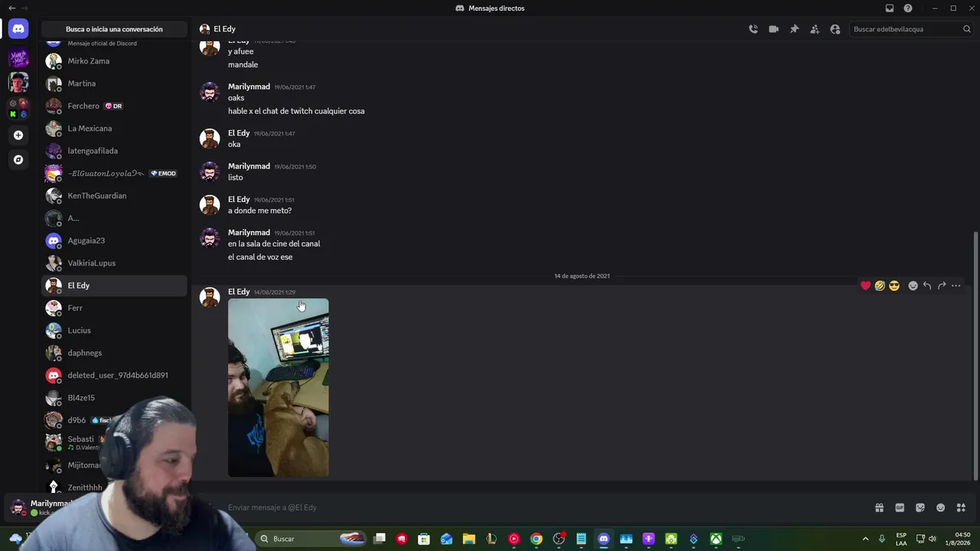Viewport: 980px width, 551px height.
Task: Open conversation with deleted_user_97d4b661d891
Action: pos(114,375)
